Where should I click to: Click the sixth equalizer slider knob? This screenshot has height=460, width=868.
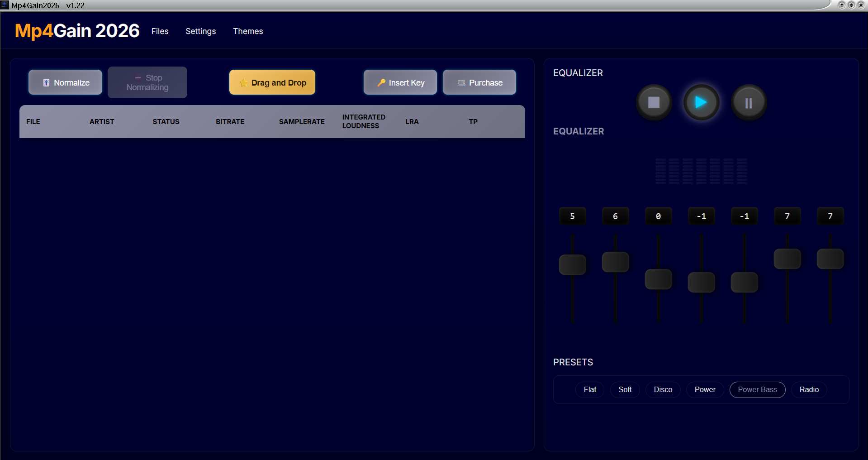[x=787, y=259]
